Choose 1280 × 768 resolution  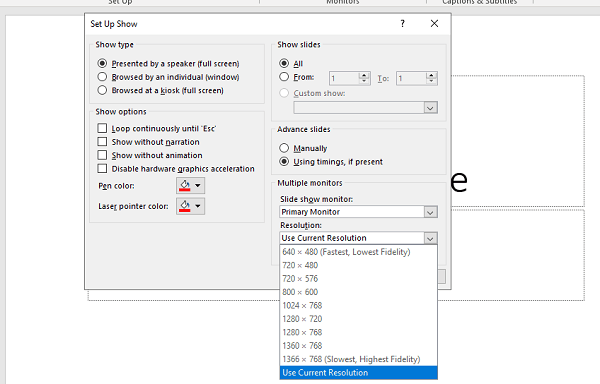[359, 332]
